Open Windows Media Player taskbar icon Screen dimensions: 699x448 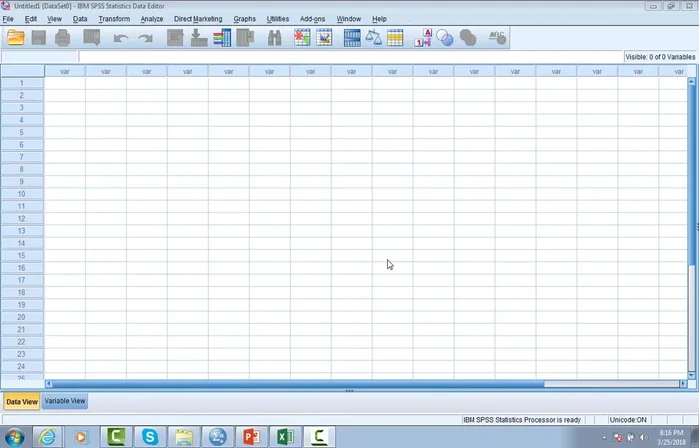(81, 437)
